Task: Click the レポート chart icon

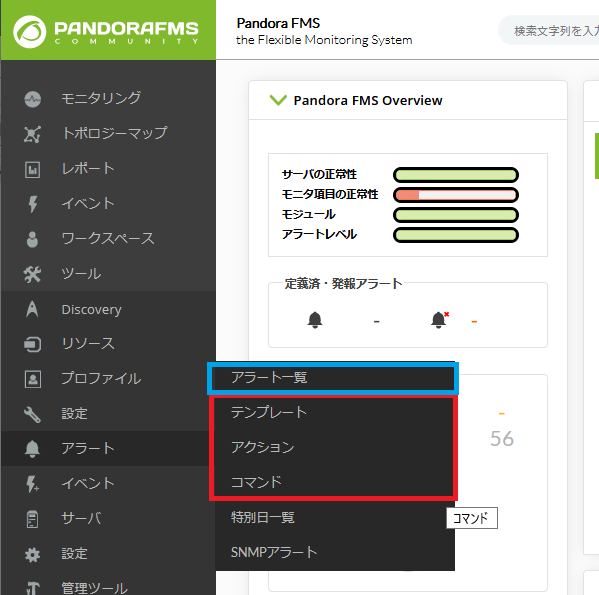Action: coord(32,170)
